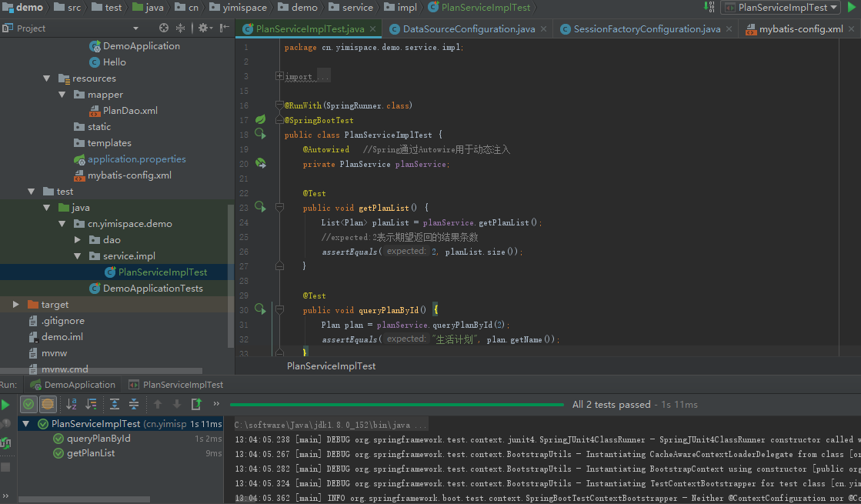Click the rerun failed tests icon
861x504 pixels.
[x=5, y=424]
